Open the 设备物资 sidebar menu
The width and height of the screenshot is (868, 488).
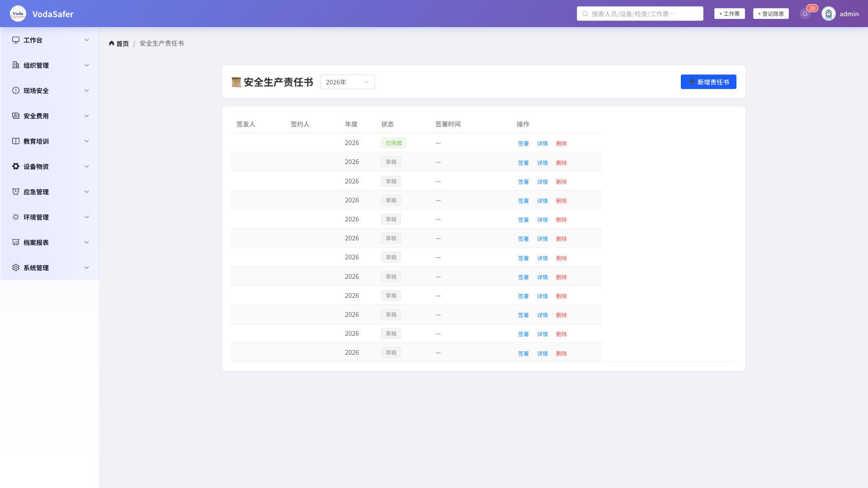click(x=50, y=166)
